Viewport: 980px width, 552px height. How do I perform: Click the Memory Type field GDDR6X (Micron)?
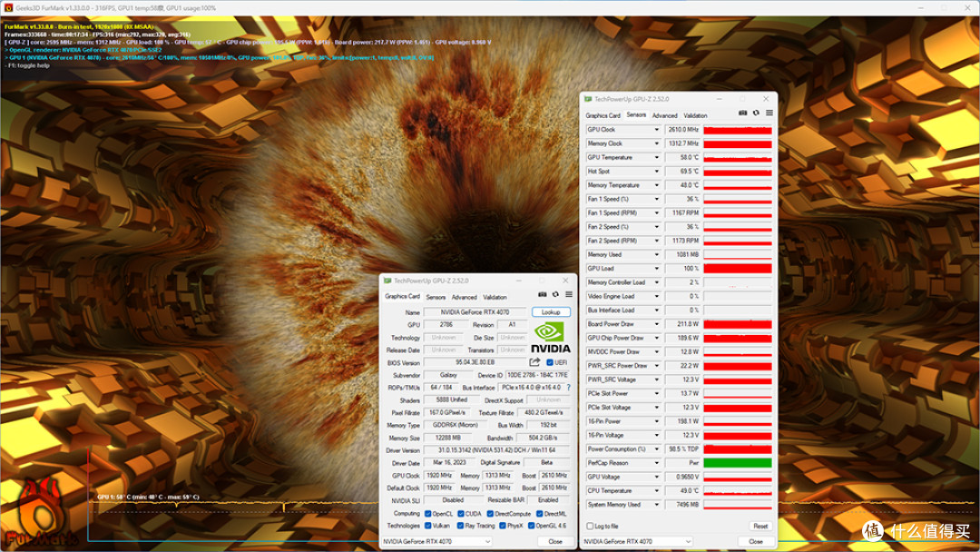point(455,425)
